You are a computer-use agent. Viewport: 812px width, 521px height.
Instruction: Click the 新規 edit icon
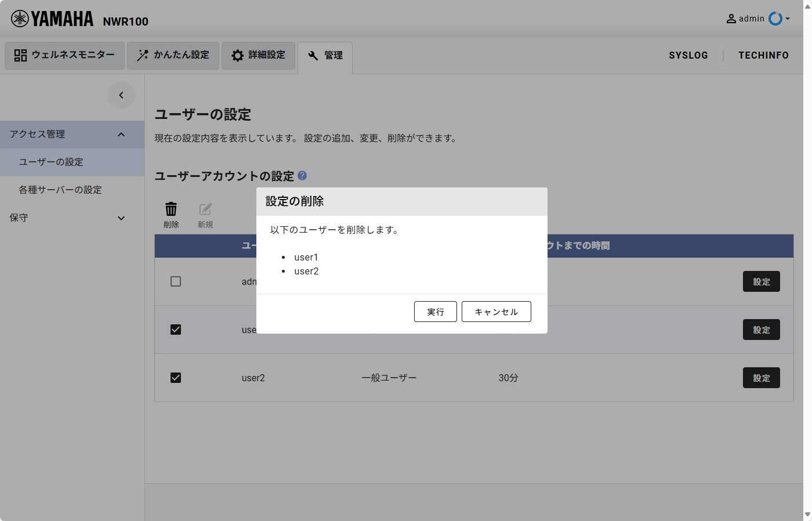click(205, 208)
